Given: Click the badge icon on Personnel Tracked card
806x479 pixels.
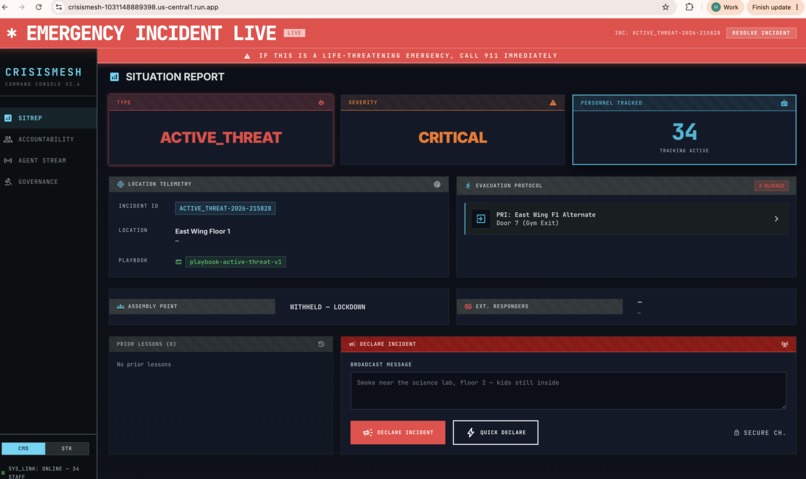Looking at the screenshot, I should pos(784,103).
